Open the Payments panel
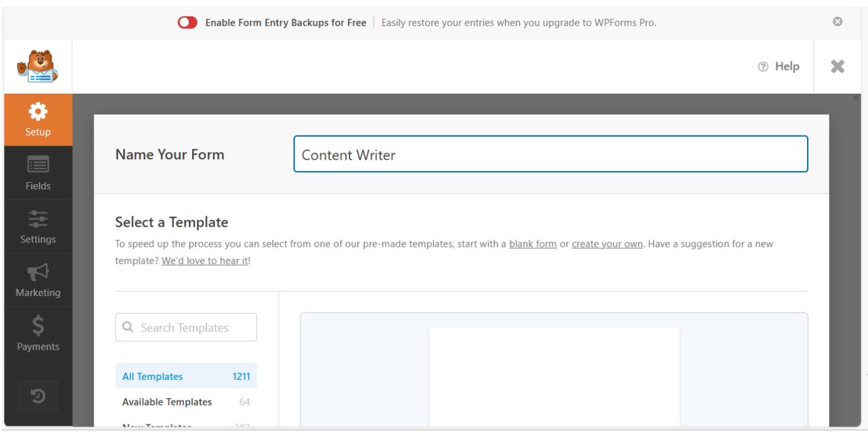The height and width of the screenshot is (433, 868). point(37,334)
